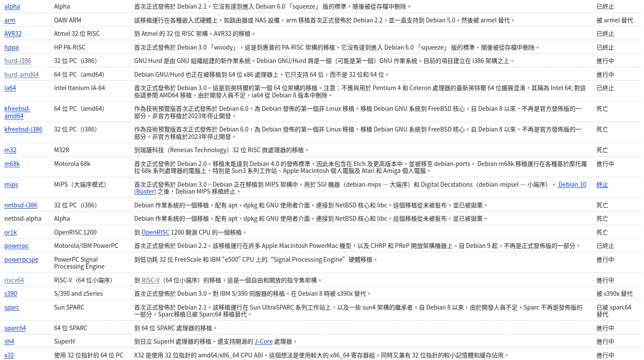The image size is (644, 360).
Task: Open the netbsd-i386 link
Action: [21, 205]
